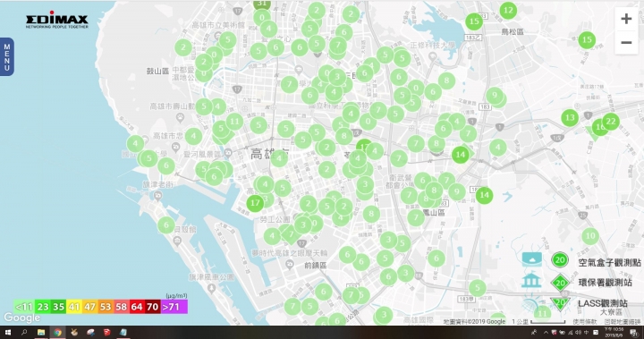644x339 pixels.
Task: Click the 鳳山區 district label
Action: tap(434, 213)
